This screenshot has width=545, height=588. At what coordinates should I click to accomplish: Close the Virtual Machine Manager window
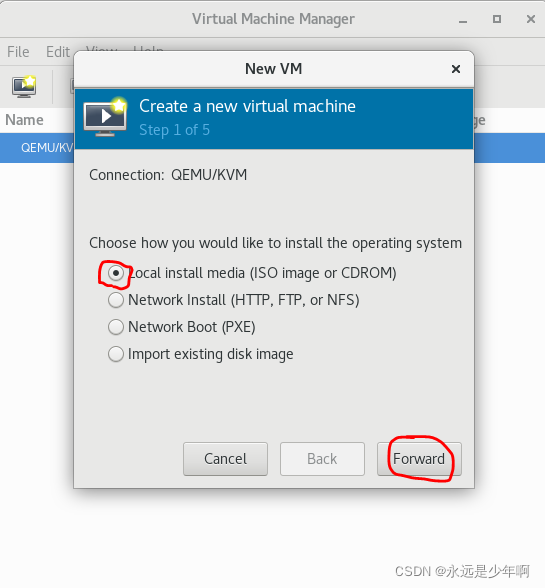pyautogui.click(x=530, y=19)
